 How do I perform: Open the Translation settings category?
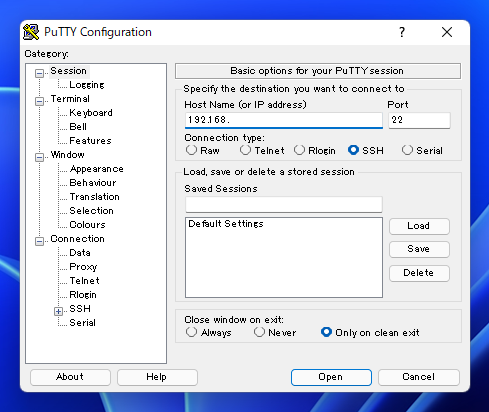coord(94,197)
